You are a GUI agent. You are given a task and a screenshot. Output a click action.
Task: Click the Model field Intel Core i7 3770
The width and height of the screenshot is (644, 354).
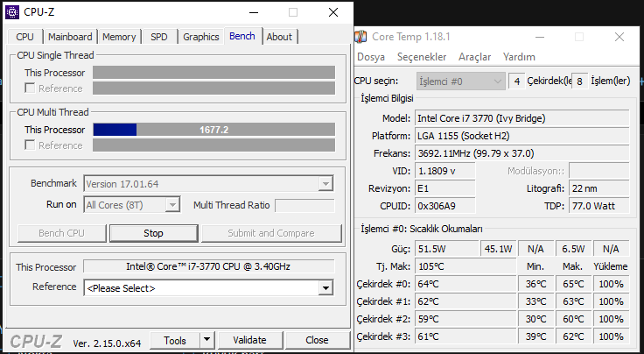point(521,118)
